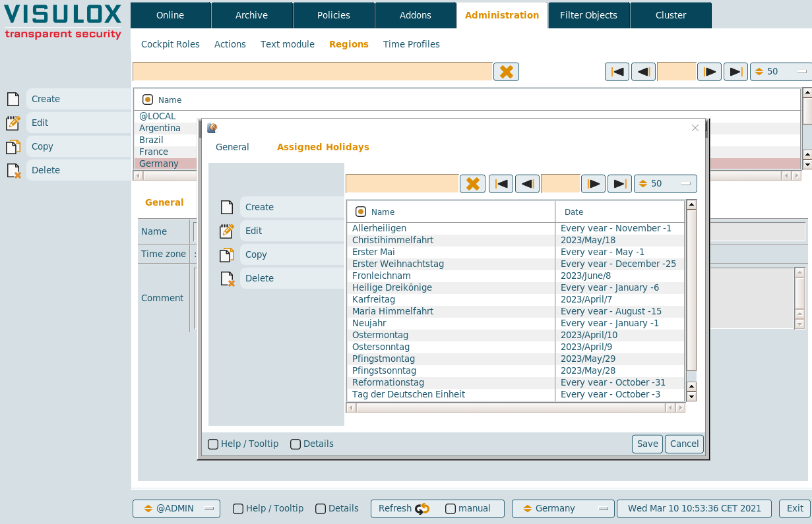Click the Edit icon in the holidays dialog
This screenshot has height=524, width=812.
227,231
